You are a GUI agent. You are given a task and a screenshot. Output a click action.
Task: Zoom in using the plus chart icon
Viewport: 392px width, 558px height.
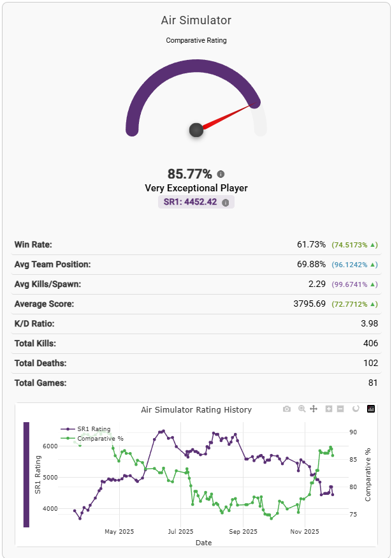pyautogui.click(x=329, y=409)
